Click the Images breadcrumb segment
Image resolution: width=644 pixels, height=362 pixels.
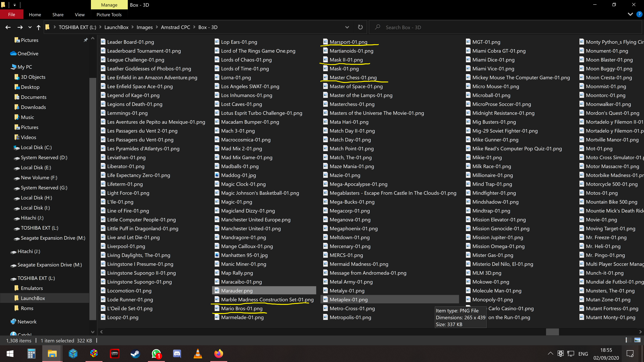pos(145,27)
